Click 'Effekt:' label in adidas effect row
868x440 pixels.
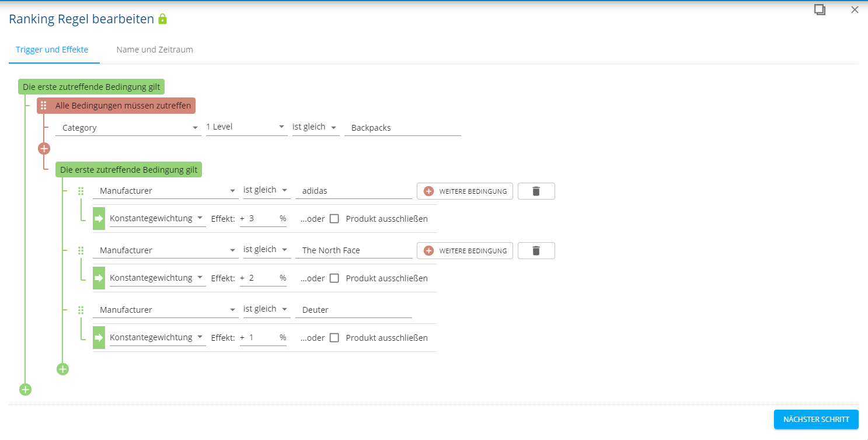click(223, 219)
